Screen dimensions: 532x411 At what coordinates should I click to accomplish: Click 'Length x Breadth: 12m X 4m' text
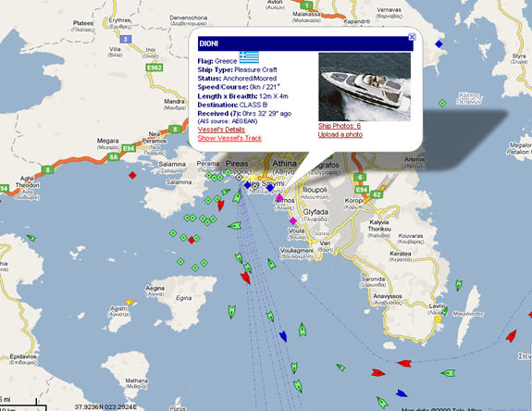click(x=243, y=96)
